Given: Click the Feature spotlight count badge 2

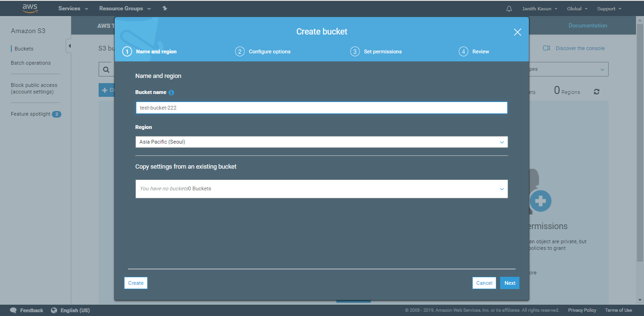Looking at the screenshot, I should pos(57,114).
